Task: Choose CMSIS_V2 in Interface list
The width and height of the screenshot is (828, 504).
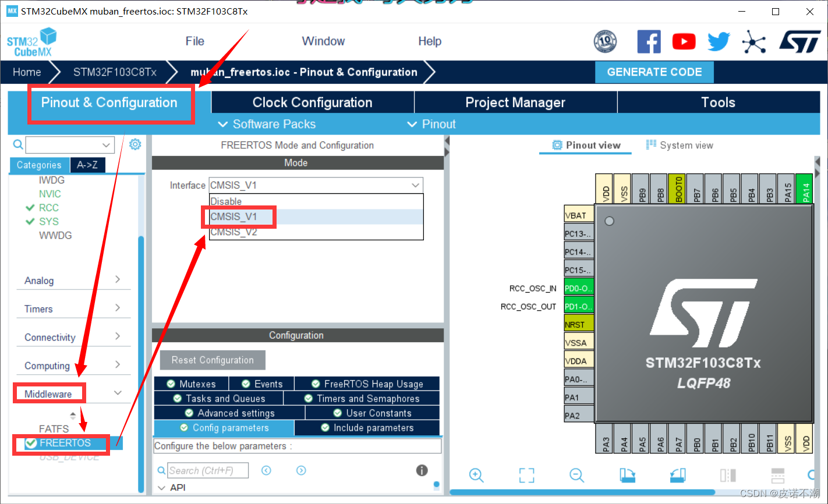Action: click(316, 232)
